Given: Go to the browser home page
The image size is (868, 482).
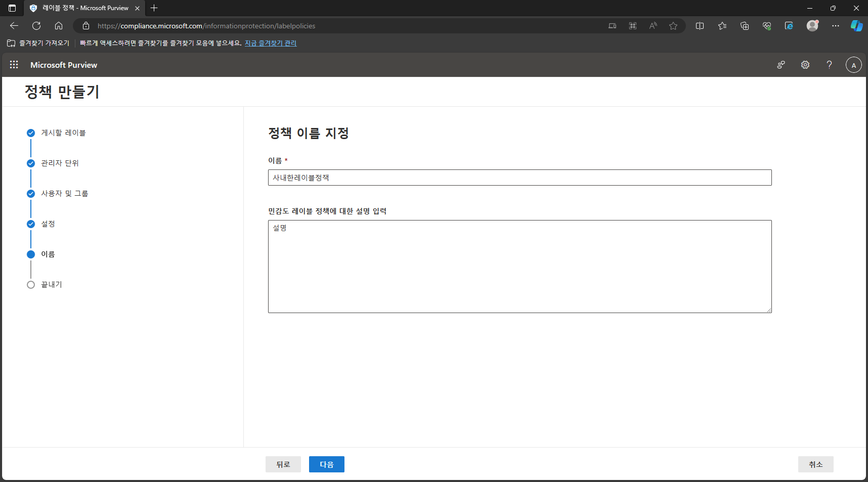Looking at the screenshot, I should [x=59, y=26].
